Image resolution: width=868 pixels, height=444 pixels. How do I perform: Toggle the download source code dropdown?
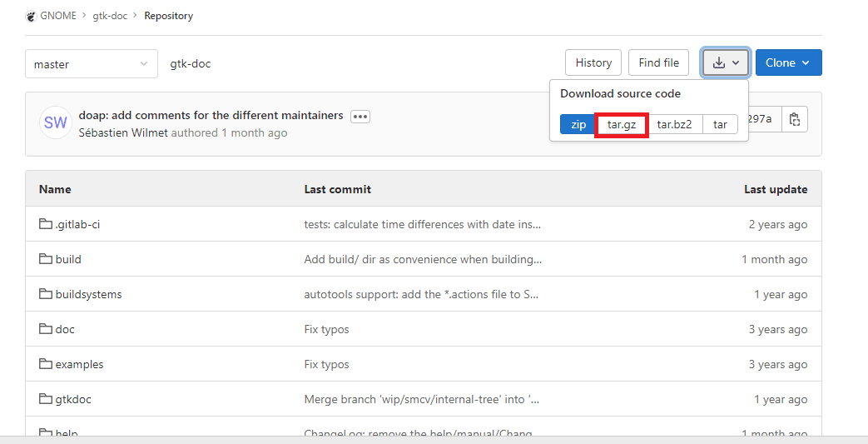tap(726, 62)
